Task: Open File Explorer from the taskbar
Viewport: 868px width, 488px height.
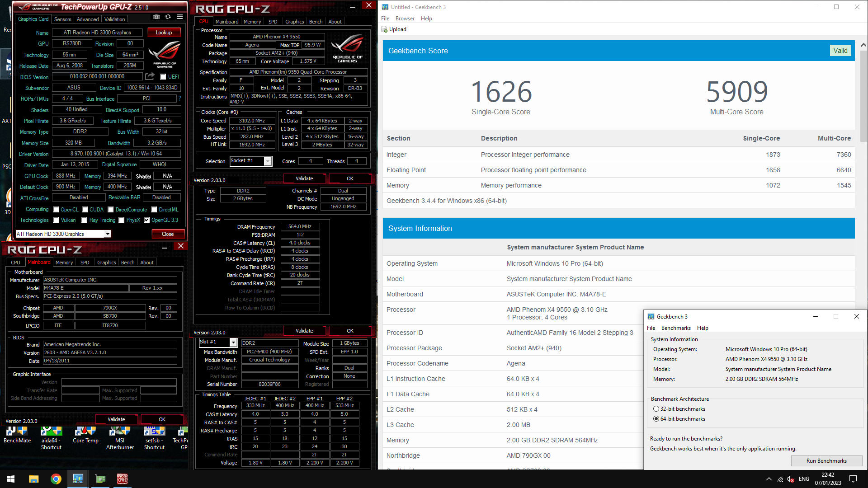Action: tap(34, 479)
